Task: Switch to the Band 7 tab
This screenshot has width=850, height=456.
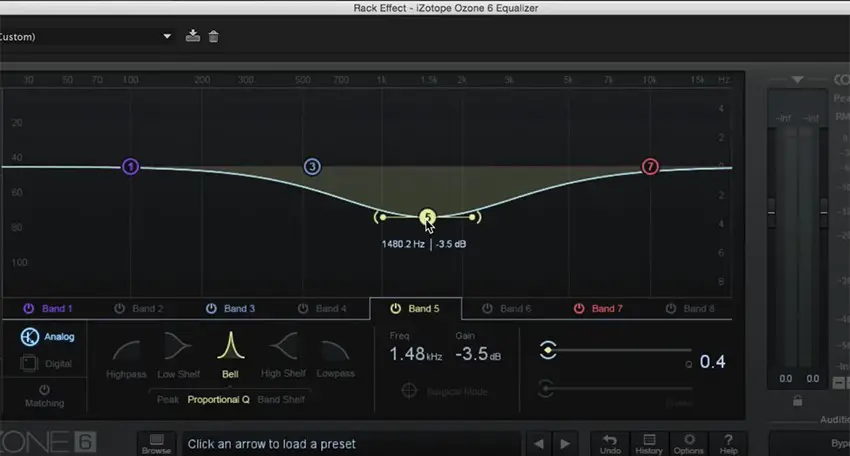Action: coord(607,309)
